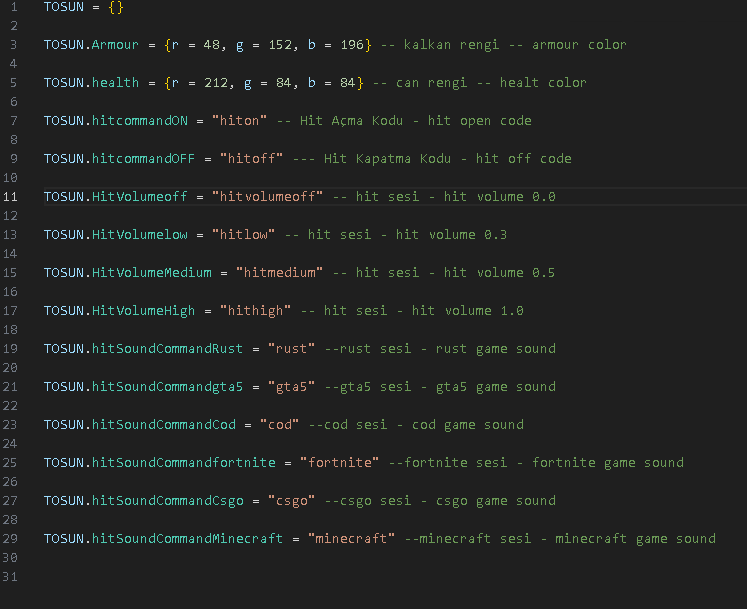747x609 pixels.
Task: Click the TOSUN.hitcommandOFF identifier
Action: point(119,159)
